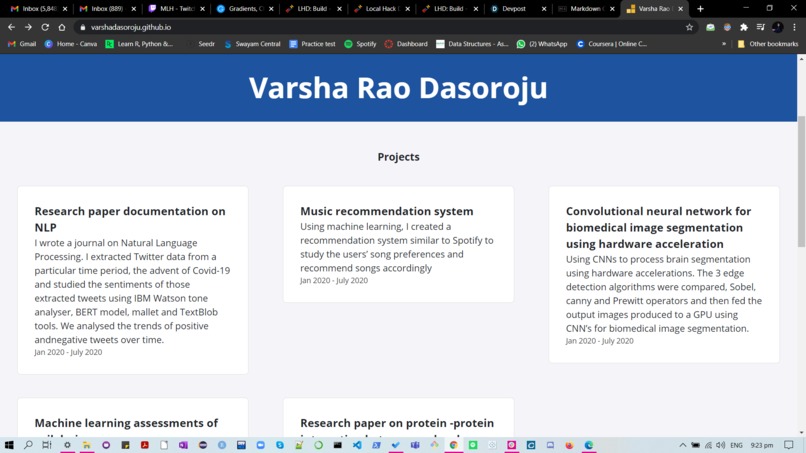Open Settings gear on the taskbar

click(x=67, y=445)
